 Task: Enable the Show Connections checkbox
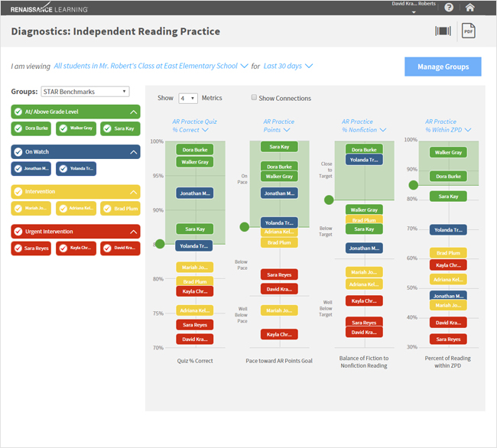point(254,97)
